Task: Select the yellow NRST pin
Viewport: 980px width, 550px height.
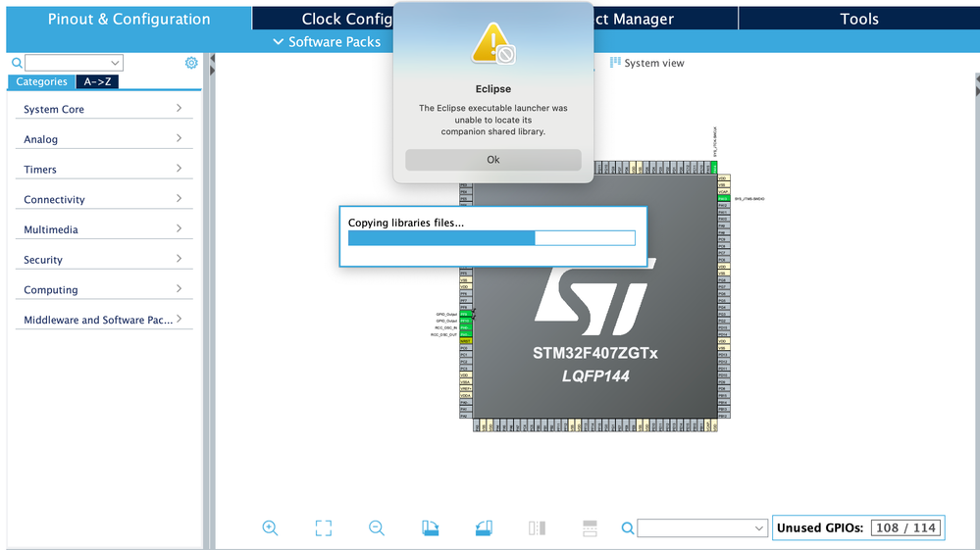Action: 465,341
